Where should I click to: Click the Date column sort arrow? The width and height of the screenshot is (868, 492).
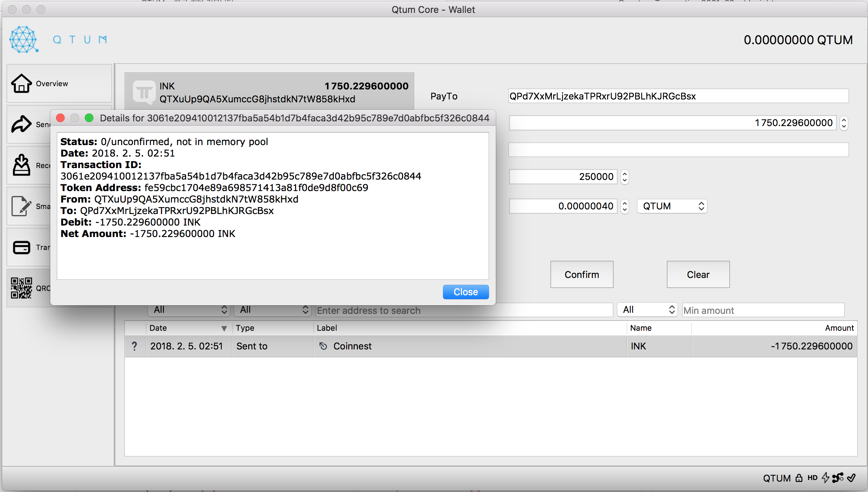tap(224, 328)
